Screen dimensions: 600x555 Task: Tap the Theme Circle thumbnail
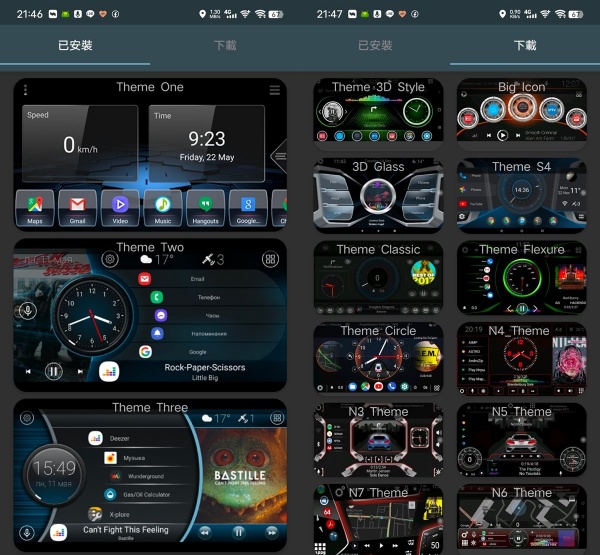pos(378,358)
